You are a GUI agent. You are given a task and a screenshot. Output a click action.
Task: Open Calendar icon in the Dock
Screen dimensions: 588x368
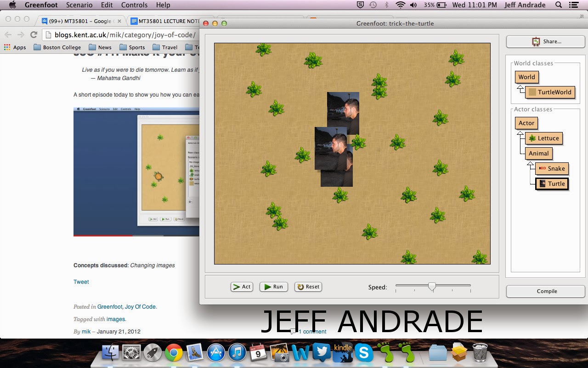tap(258, 353)
